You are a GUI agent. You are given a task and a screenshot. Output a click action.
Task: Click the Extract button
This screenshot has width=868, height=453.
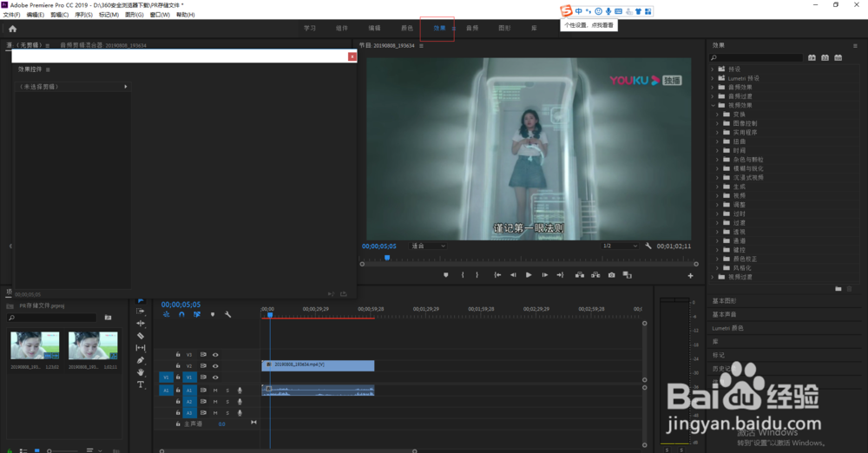595,275
